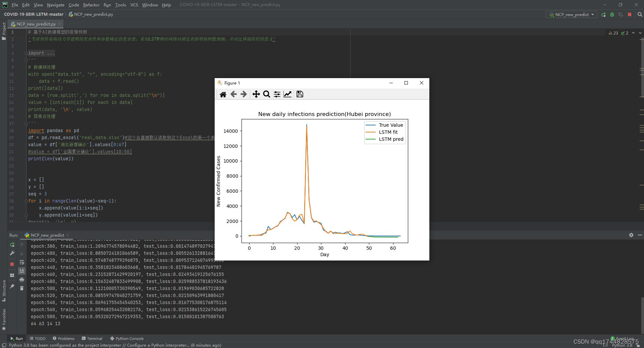
Task: Open edit axis and curve parameters
Action: 287,94
